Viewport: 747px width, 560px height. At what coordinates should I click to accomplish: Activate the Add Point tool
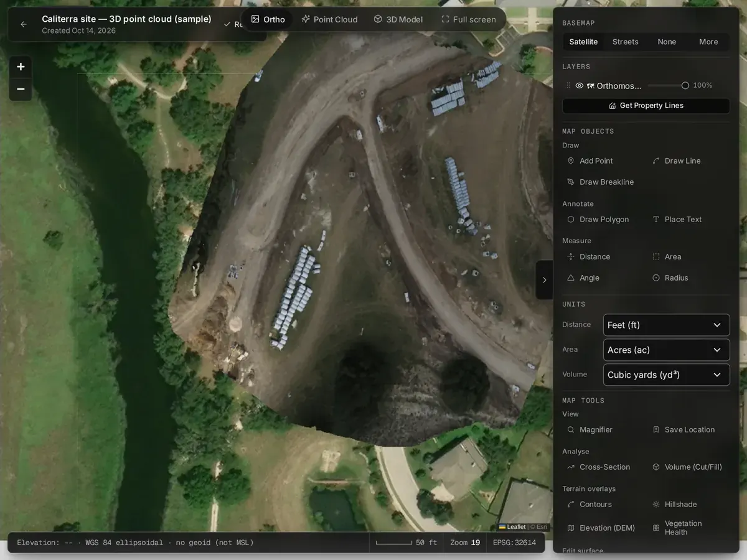coord(590,161)
